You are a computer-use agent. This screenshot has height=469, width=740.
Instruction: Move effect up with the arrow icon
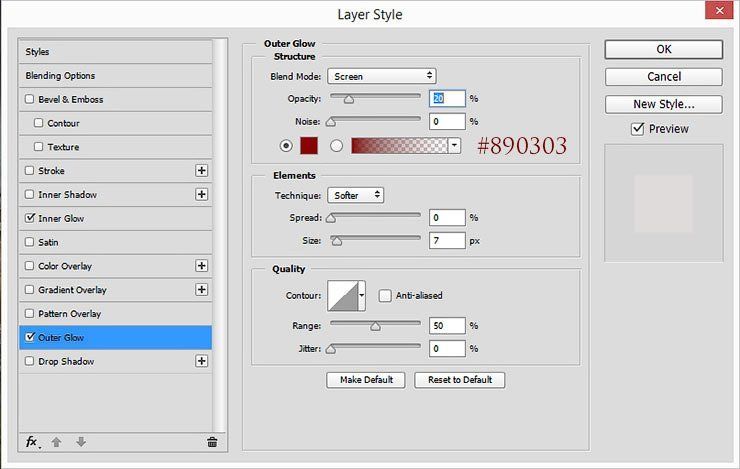coord(56,442)
